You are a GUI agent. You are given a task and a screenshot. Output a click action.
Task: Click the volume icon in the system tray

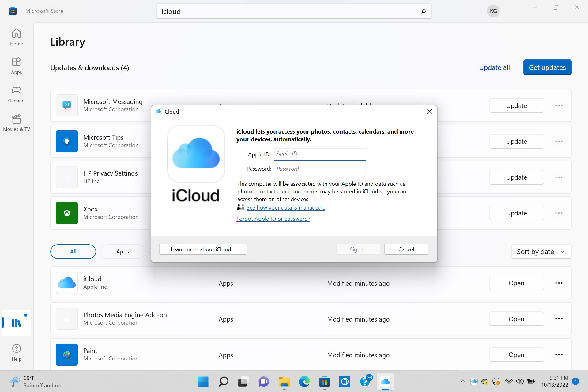coord(520,381)
